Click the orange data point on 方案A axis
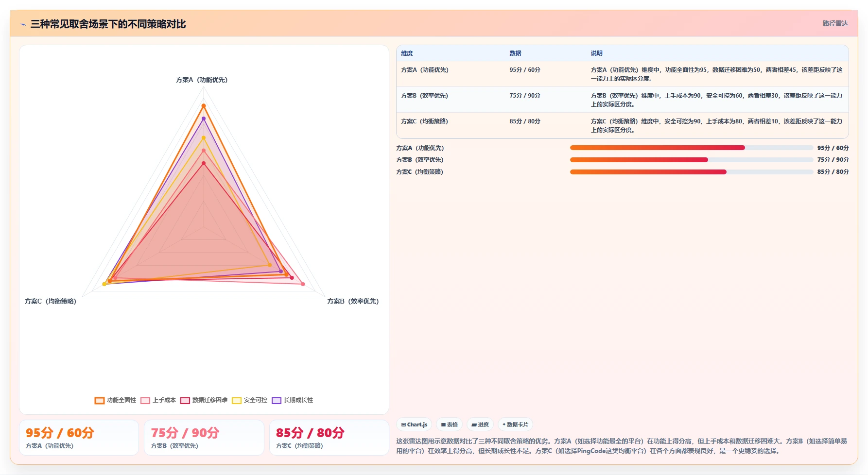 pos(204,106)
